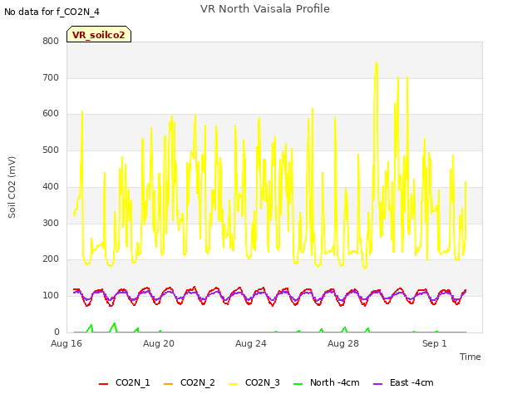Click the Time axis label
Viewport: 532px width, 399px height.
coord(470,357)
